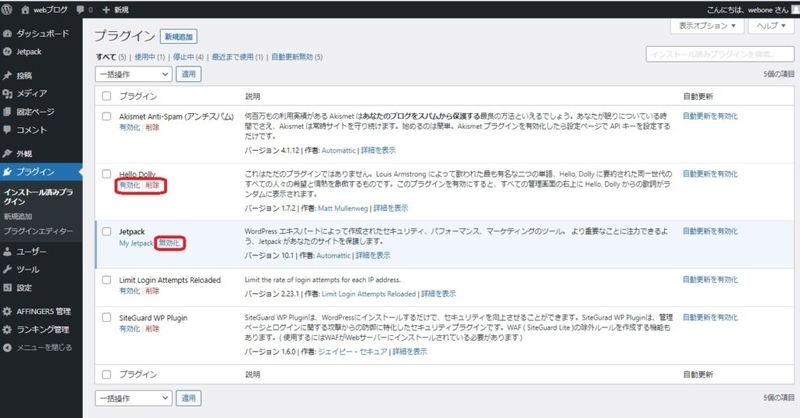Screen dimensions: 800x418
Task: Click the WordPress logo icon in admin bar
Action: coord(7,9)
